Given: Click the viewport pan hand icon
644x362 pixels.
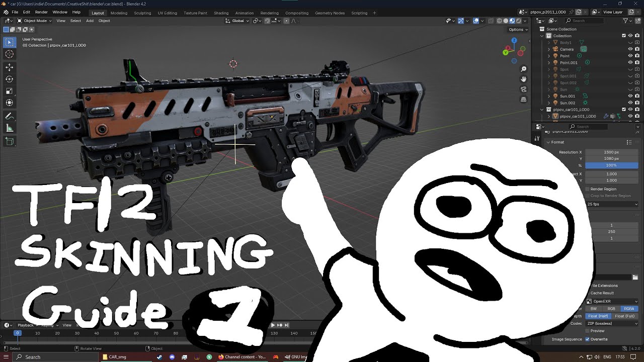Looking at the screenshot, I should pos(523,79).
